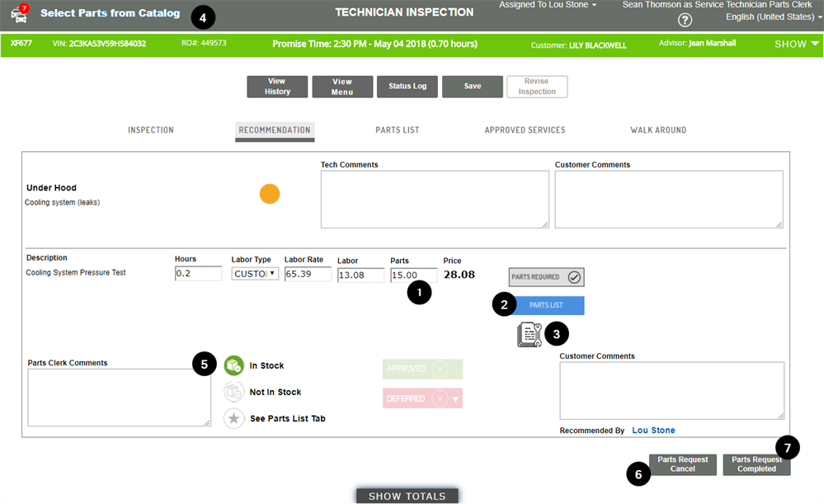This screenshot has width=824, height=504.
Task: Open the Assigned To Lou Stone dropdown
Action: tap(548, 5)
